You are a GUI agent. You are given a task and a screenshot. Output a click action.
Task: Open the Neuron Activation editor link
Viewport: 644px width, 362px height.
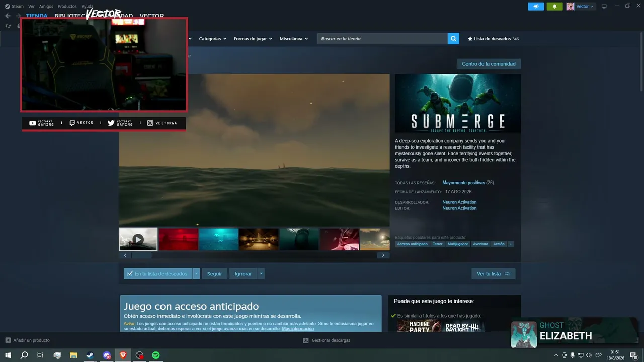click(459, 208)
